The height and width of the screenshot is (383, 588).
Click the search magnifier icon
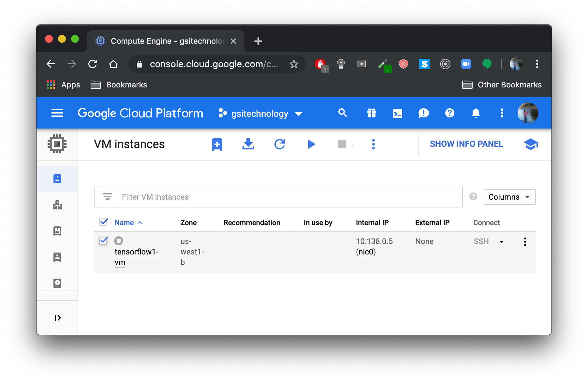coord(343,113)
